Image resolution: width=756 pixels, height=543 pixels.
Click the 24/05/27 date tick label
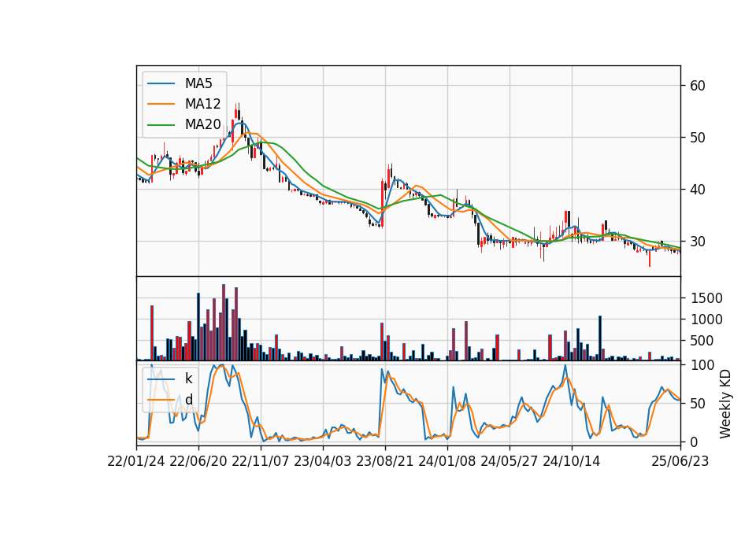point(510,461)
